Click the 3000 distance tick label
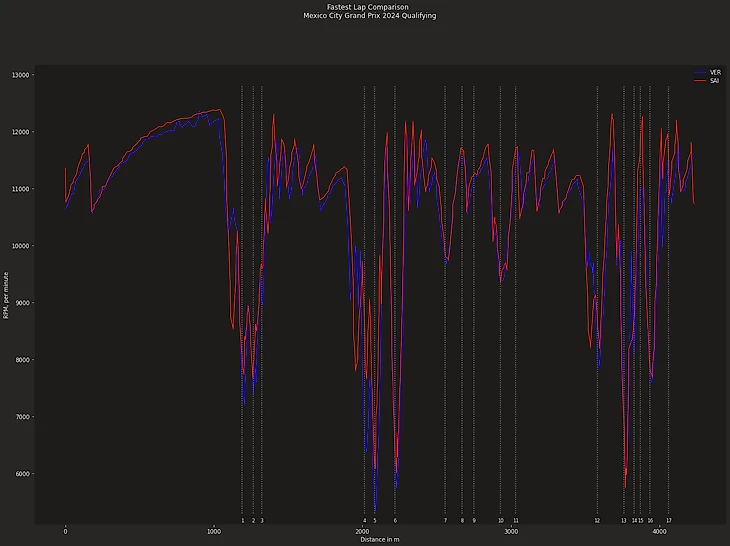 pyautogui.click(x=511, y=532)
